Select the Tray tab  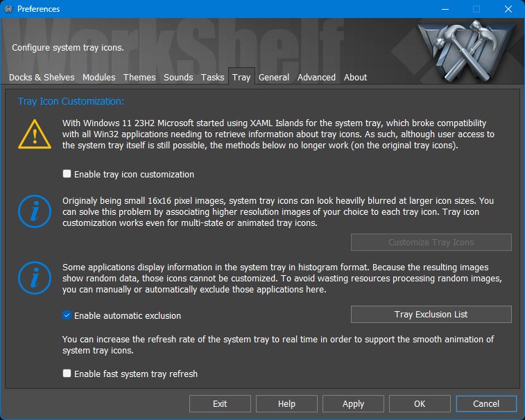(x=241, y=77)
